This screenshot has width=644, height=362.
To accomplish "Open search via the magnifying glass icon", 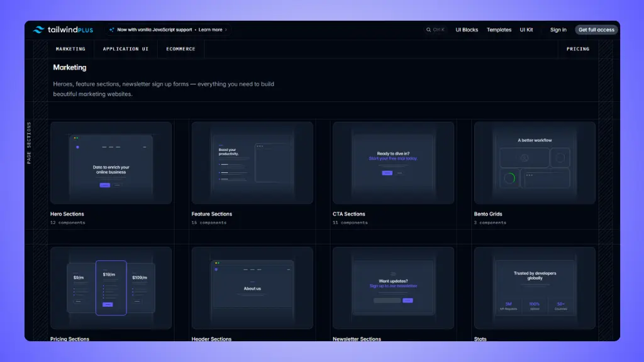I will tap(427, 30).
